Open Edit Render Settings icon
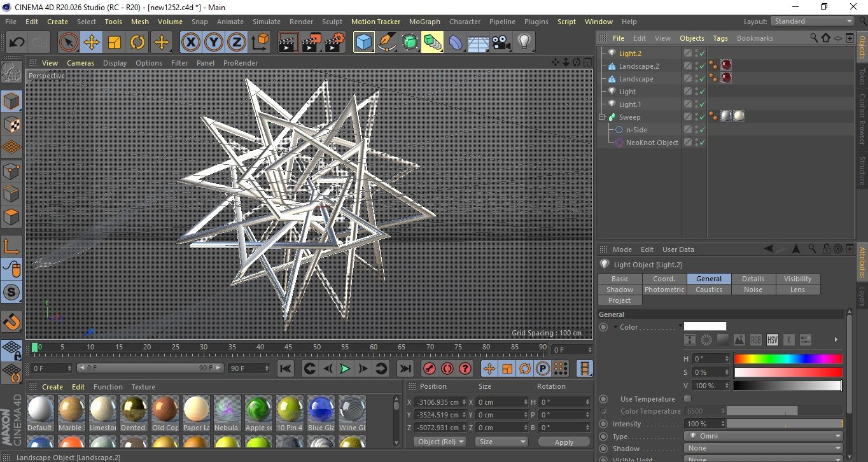The image size is (868, 462). [335, 43]
